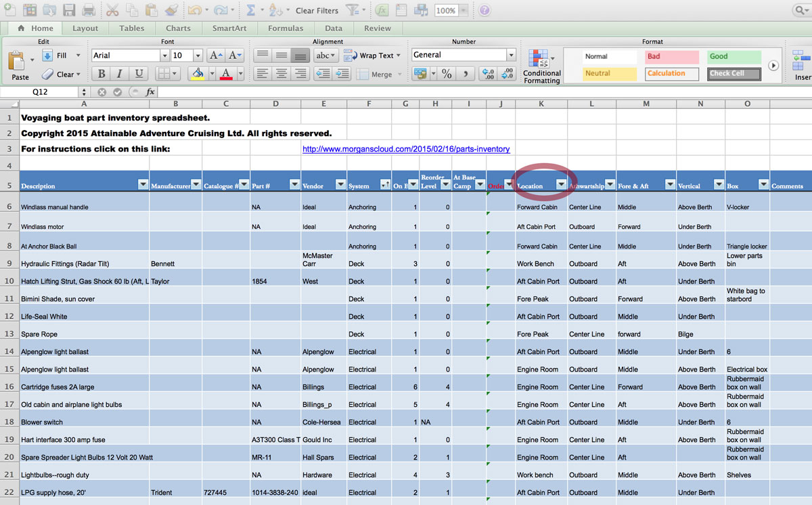This screenshot has height=505, width=812.
Task: Toggle Italic formatting
Action: pos(120,74)
